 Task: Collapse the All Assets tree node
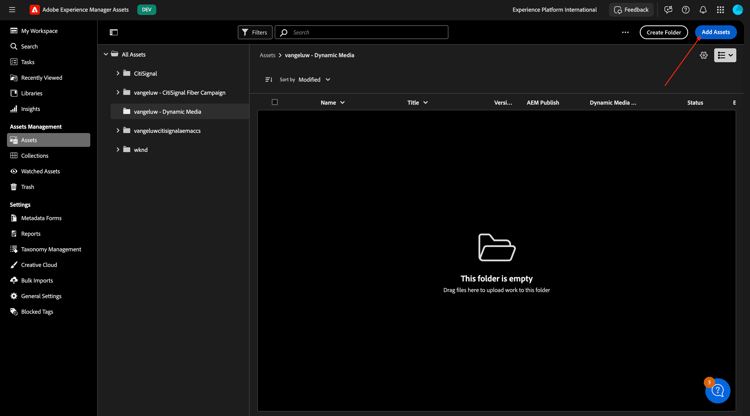pos(106,55)
